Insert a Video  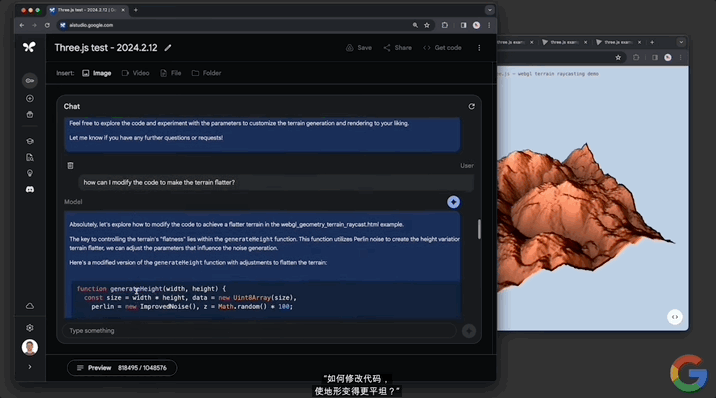pyautogui.click(x=136, y=73)
